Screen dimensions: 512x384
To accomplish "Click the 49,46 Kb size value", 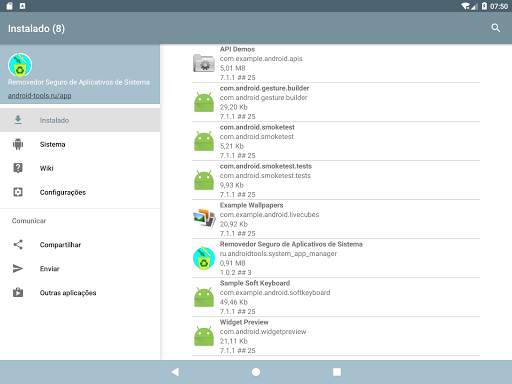I will point(234,302).
